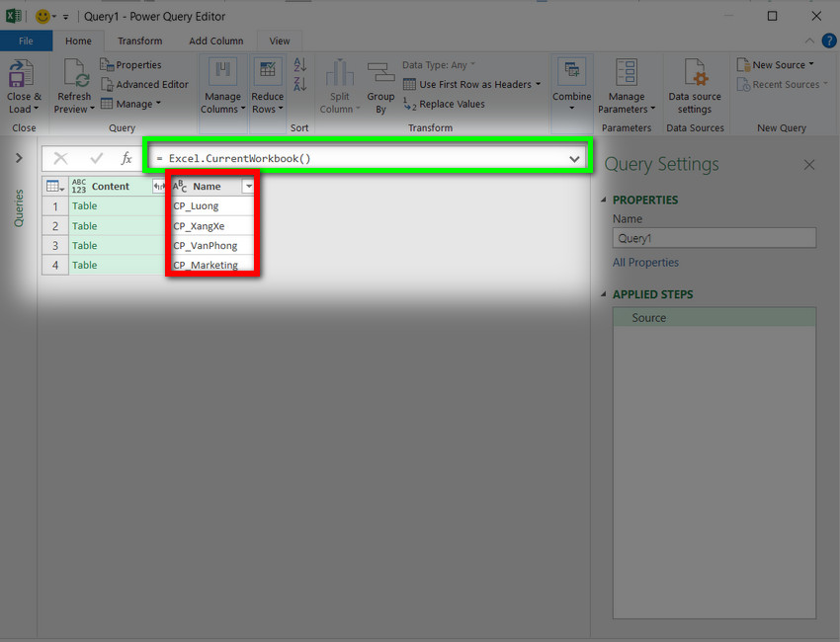Click the Replace Values command
This screenshot has height=642, width=840.
[444, 104]
